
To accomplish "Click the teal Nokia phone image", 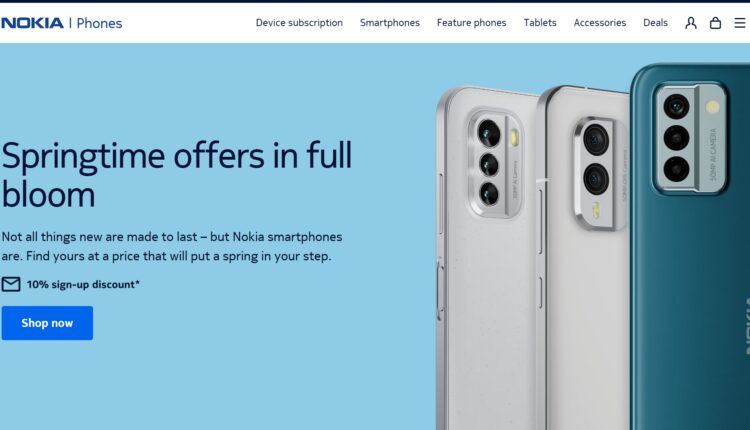I will click(690, 246).
